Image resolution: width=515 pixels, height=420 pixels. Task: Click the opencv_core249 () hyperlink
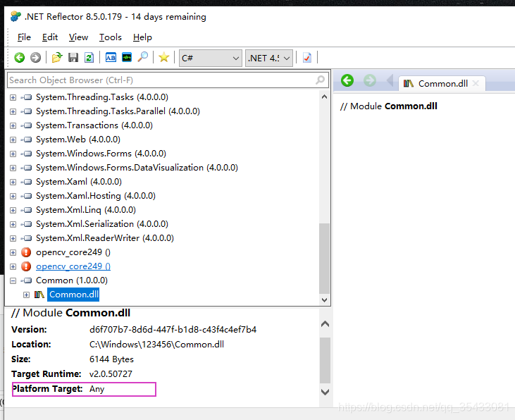[x=73, y=266]
